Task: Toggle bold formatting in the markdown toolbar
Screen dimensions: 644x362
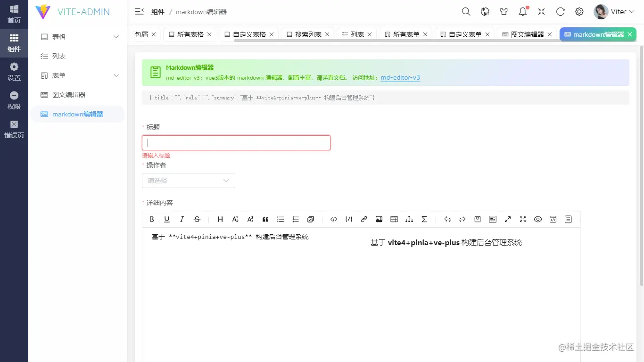Action: (x=151, y=219)
